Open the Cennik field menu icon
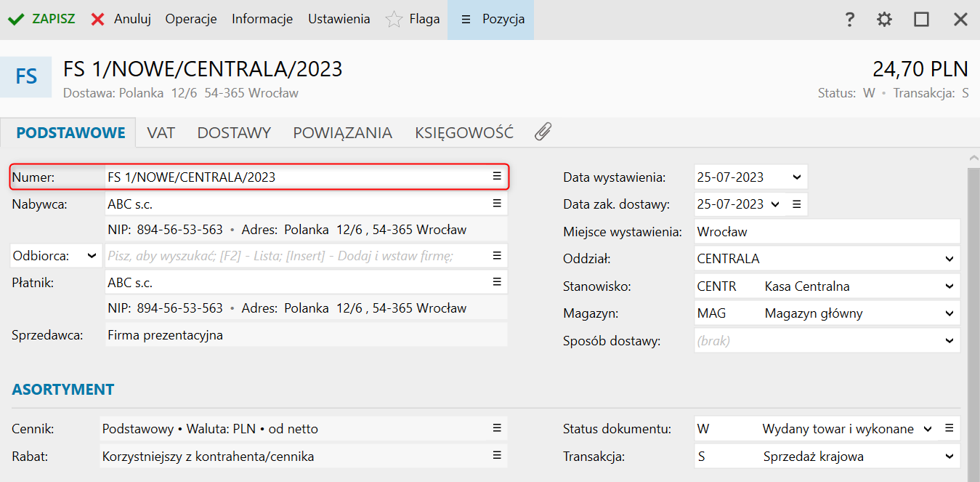The height and width of the screenshot is (482, 980). pyautogui.click(x=497, y=428)
